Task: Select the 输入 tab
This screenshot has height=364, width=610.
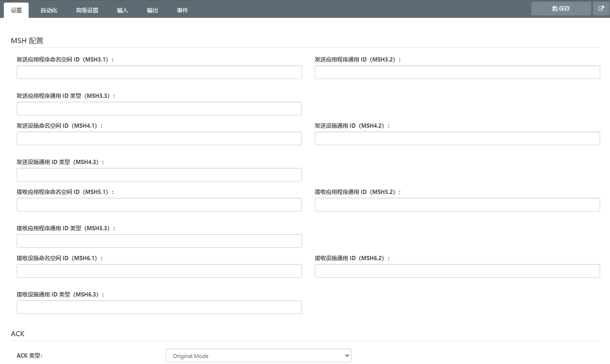Action: click(x=123, y=10)
